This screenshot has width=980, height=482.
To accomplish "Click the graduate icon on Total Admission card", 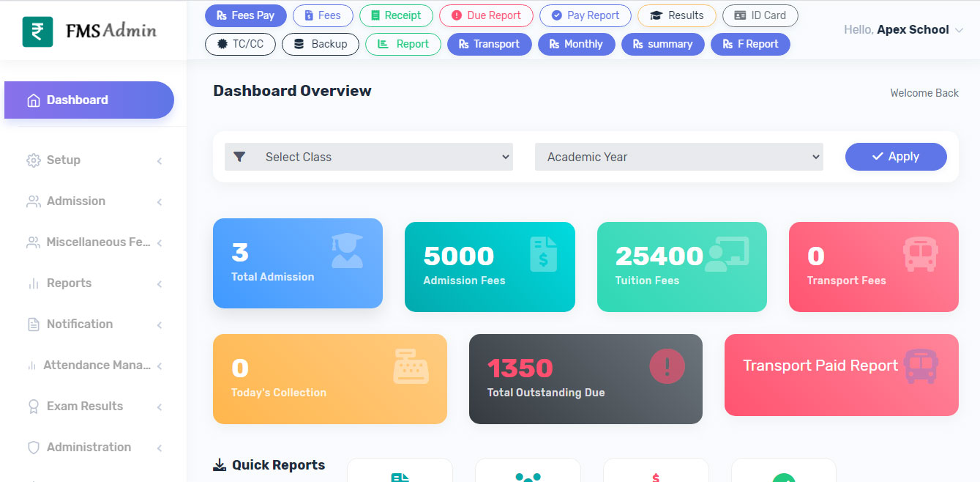I will (x=347, y=251).
